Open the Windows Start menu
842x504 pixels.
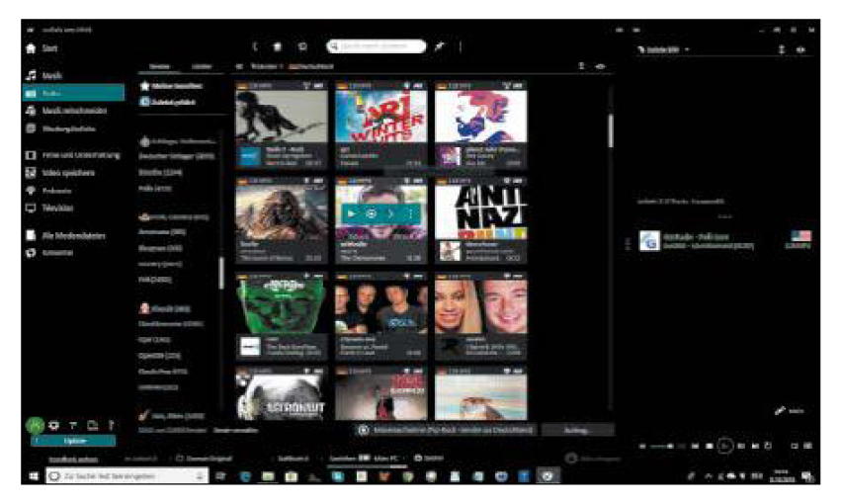click(x=34, y=476)
